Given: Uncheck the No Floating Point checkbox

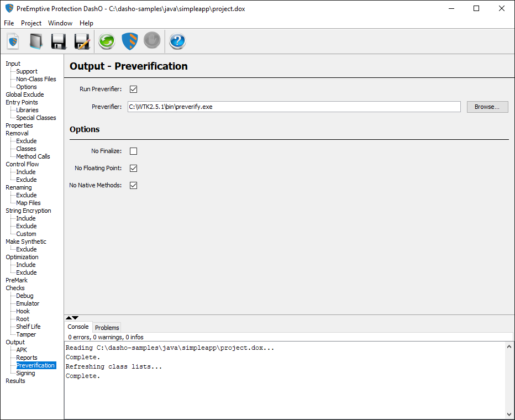Looking at the screenshot, I should coord(133,168).
